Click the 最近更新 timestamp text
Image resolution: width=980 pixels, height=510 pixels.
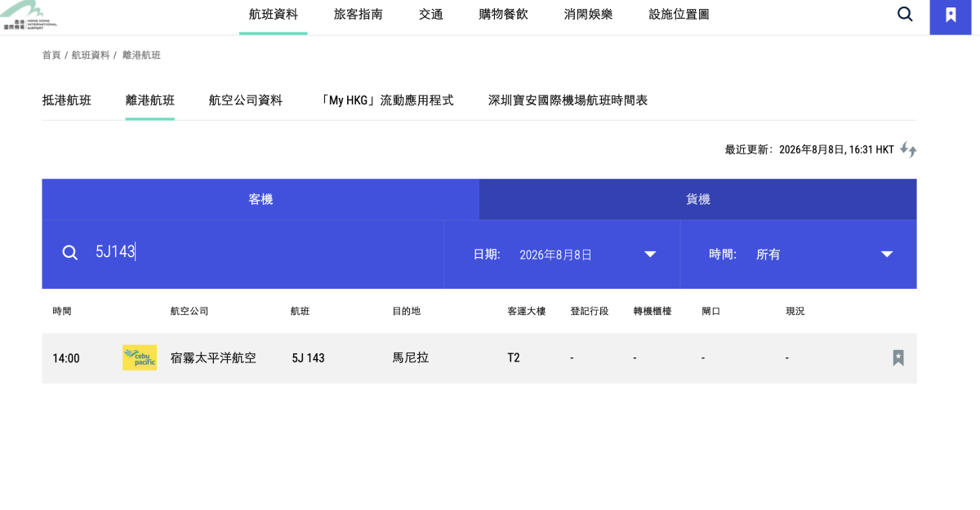(x=809, y=149)
